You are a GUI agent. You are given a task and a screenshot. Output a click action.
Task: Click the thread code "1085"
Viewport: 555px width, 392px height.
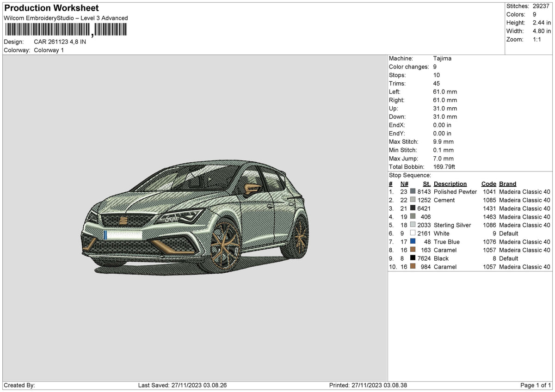click(489, 200)
